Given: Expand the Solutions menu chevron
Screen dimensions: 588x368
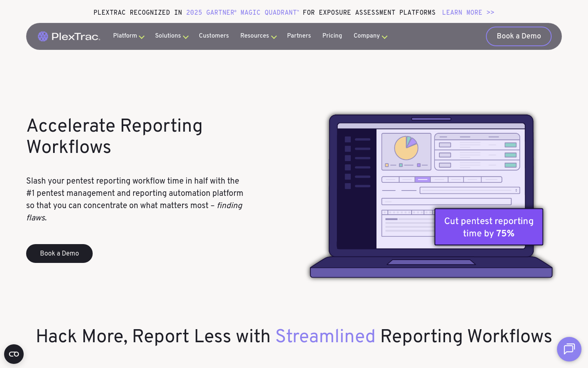Looking at the screenshot, I should point(186,37).
